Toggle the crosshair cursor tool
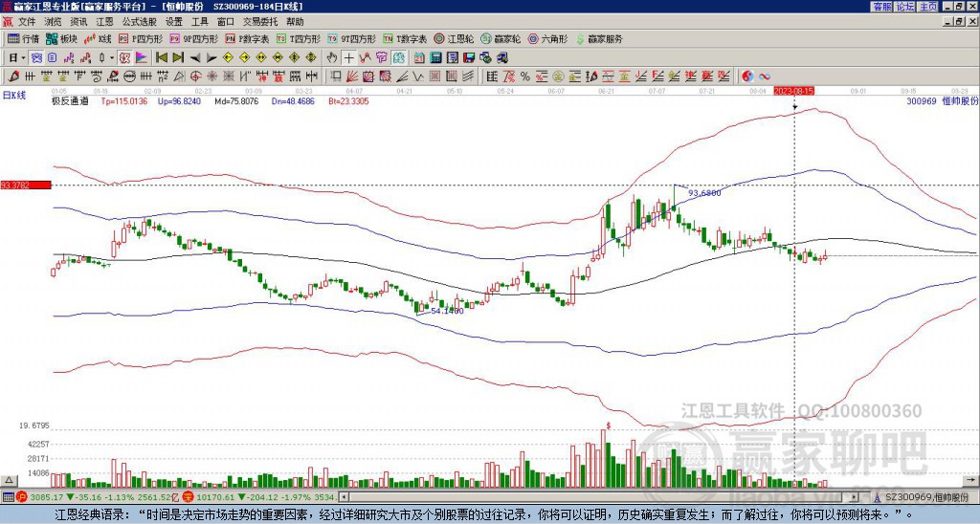This screenshot has width=980, height=524. 348,57
